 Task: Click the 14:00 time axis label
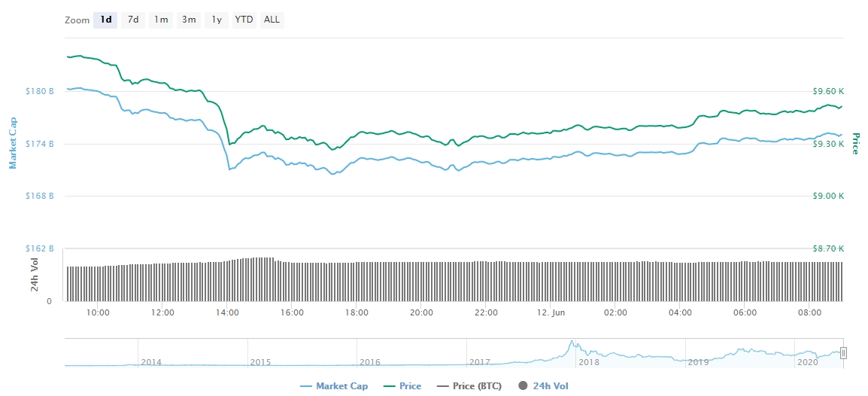227,312
